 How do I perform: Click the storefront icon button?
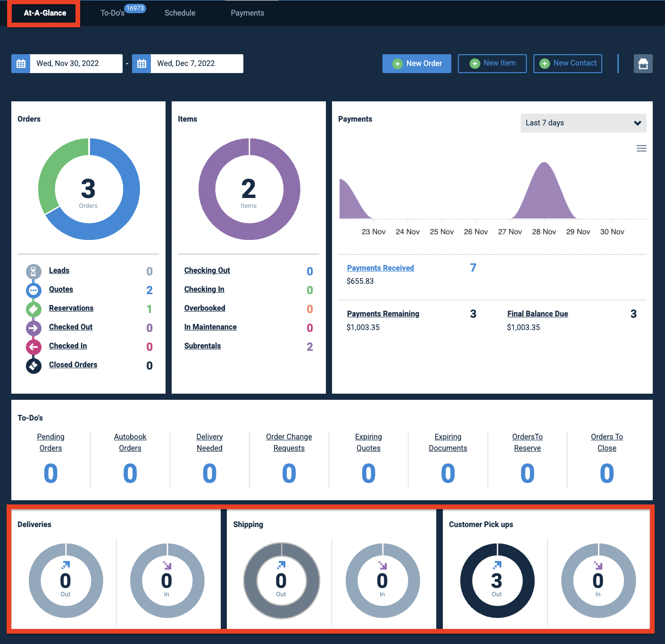click(x=643, y=64)
